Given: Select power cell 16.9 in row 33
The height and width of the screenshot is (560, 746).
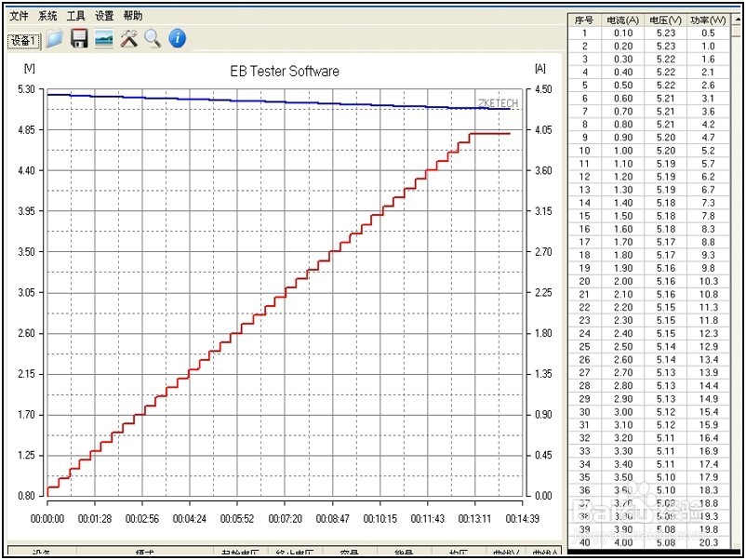Looking at the screenshot, I should (x=709, y=451).
